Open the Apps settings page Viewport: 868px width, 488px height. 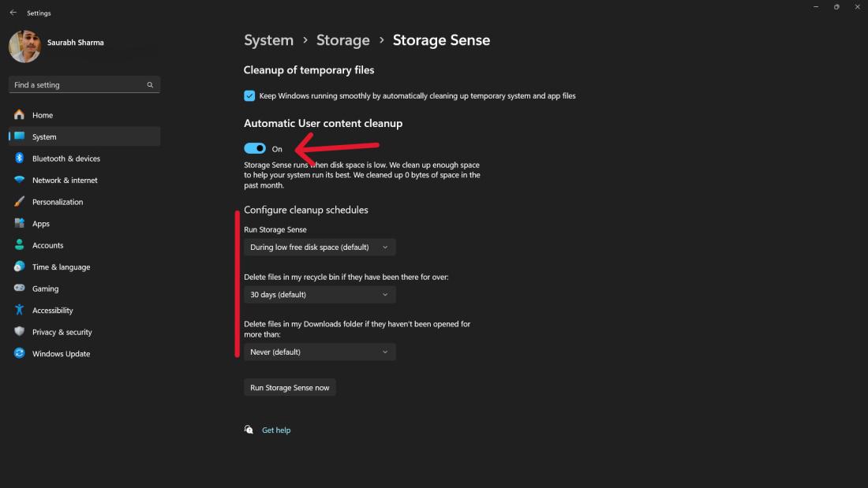[x=41, y=223]
